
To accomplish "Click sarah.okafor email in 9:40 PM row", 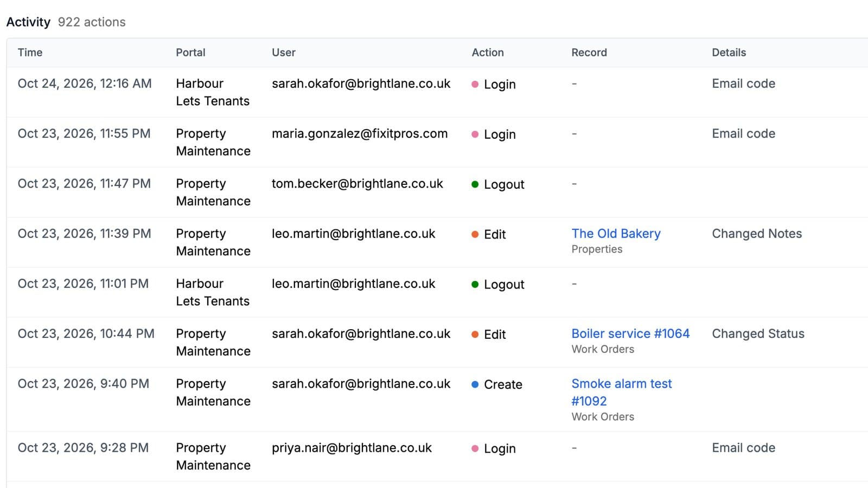I will (361, 384).
